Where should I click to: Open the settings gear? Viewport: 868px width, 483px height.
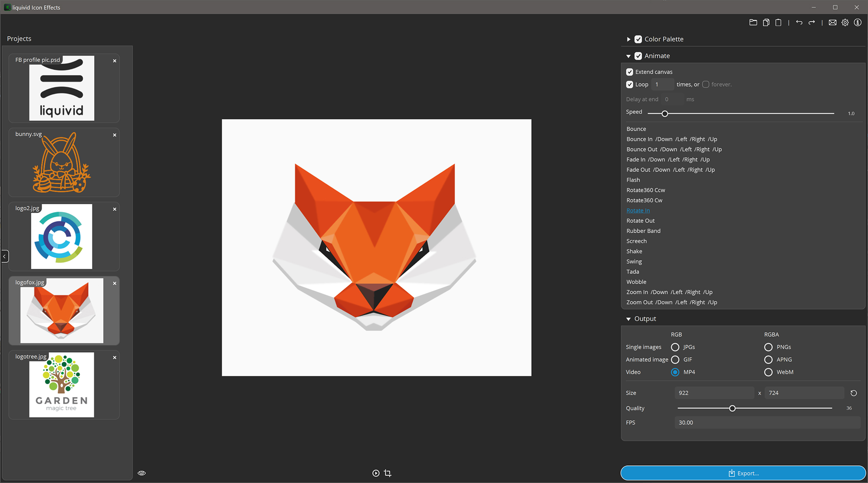pyautogui.click(x=845, y=22)
